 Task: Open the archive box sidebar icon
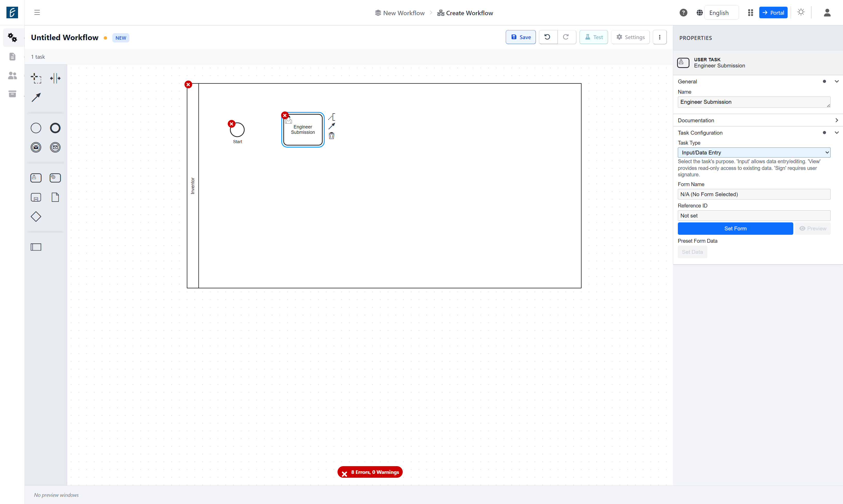pyautogui.click(x=12, y=94)
